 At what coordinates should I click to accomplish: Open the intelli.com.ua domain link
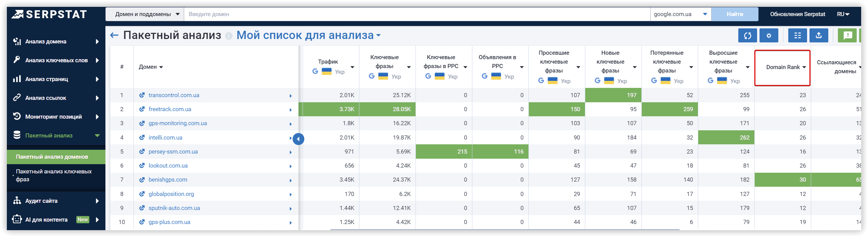coord(165,137)
